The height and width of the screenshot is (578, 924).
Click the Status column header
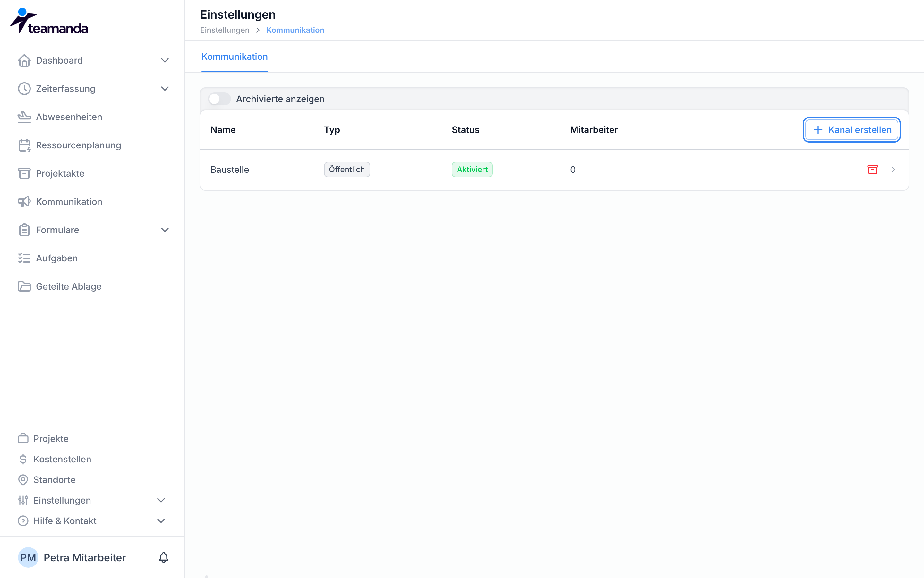point(466,130)
